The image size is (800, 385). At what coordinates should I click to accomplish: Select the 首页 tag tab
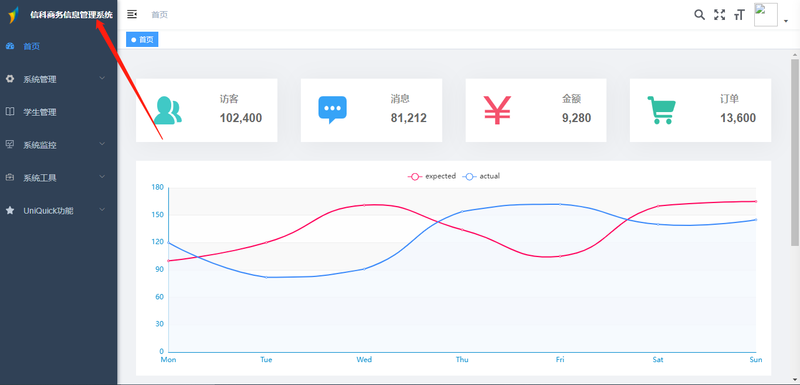coord(142,39)
